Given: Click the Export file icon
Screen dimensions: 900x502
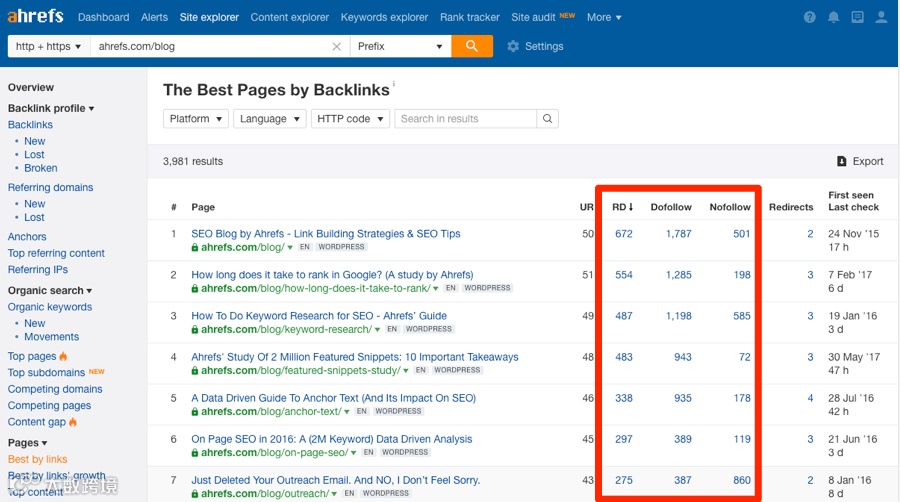Looking at the screenshot, I should tap(841, 161).
